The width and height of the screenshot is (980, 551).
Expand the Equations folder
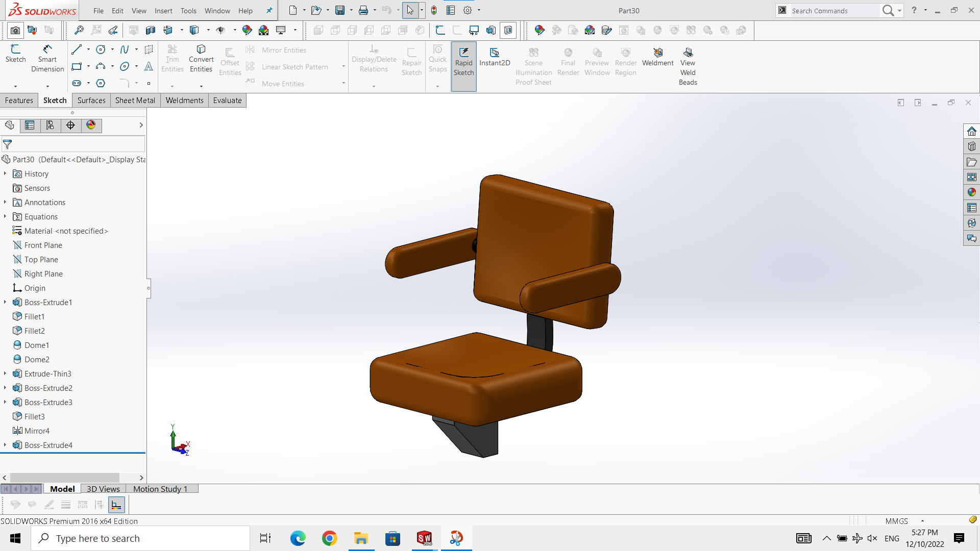[x=5, y=217]
